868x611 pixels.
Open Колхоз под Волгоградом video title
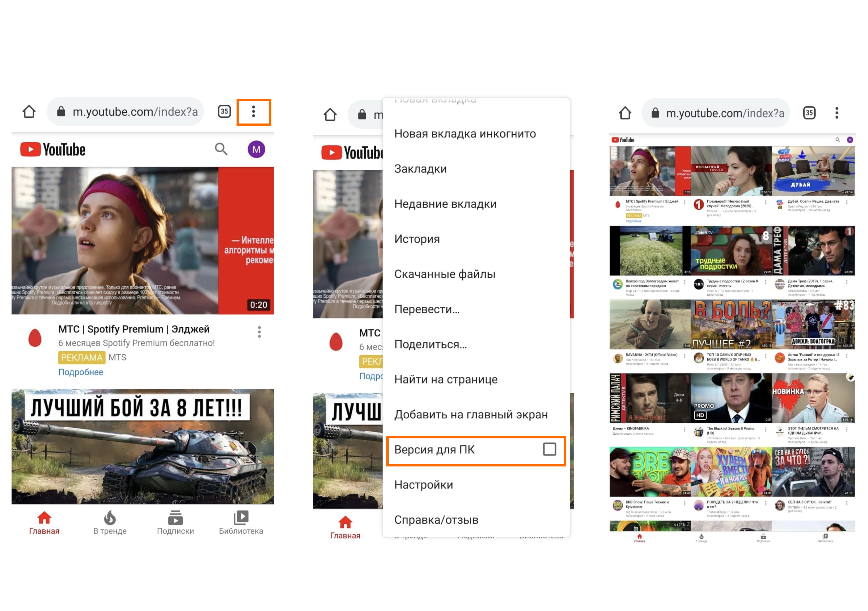click(x=652, y=283)
